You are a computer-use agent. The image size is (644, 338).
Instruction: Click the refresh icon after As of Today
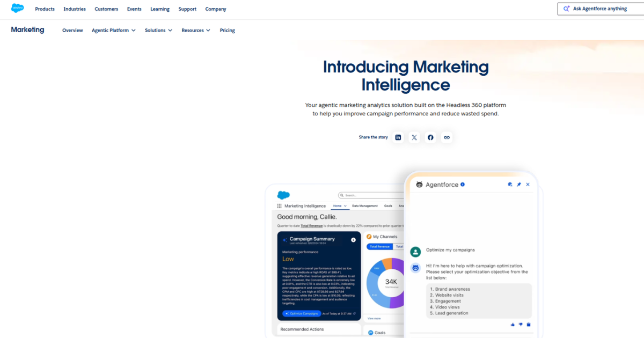coord(354,313)
